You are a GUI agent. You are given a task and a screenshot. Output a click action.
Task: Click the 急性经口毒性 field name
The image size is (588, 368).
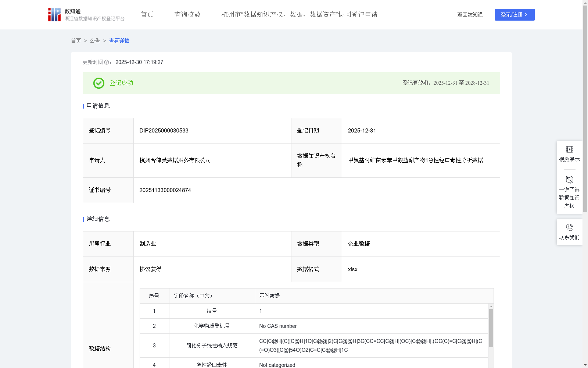click(x=212, y=365)
